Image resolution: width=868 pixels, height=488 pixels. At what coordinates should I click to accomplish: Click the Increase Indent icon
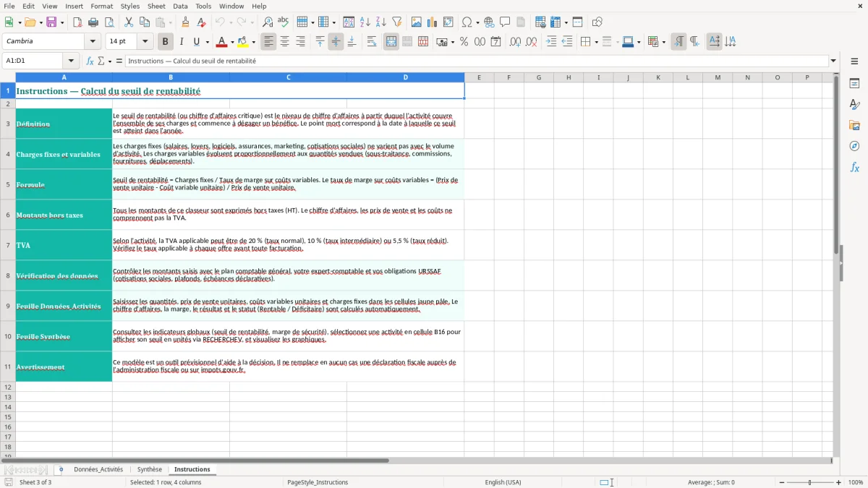pyautogui.click(x=551, y=42)
